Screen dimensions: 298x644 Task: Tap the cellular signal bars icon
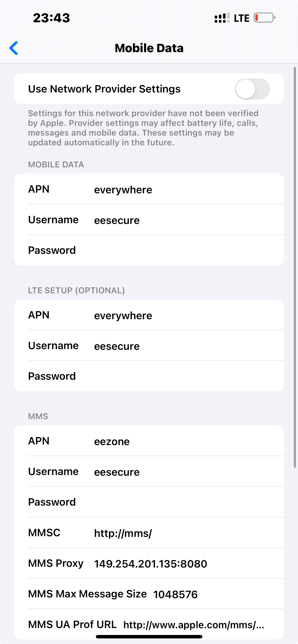[222, 18]
